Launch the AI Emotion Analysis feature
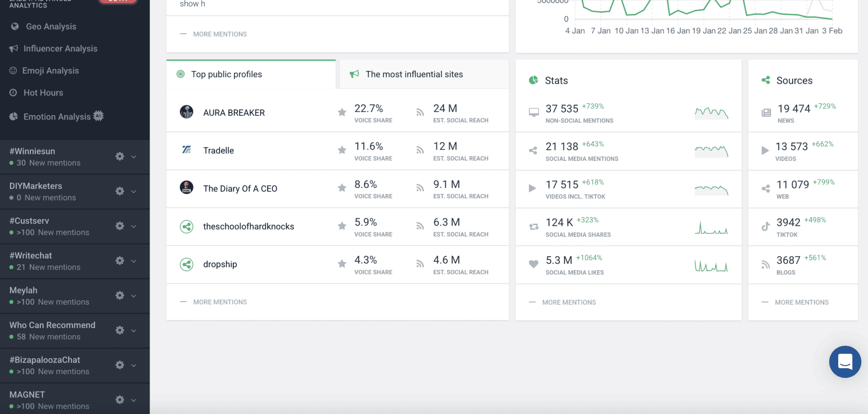This screenshot has height=414, width=868. (56, 116)
